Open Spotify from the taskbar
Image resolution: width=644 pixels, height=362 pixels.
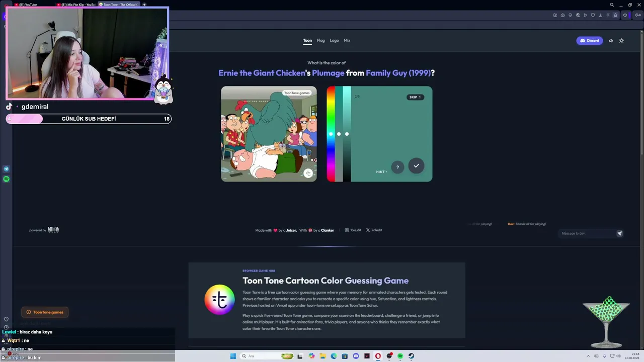point(400,356)
